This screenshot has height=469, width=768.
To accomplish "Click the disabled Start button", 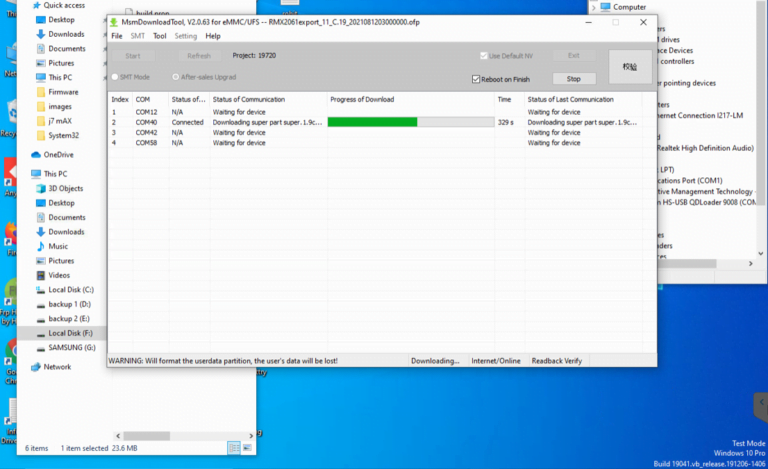I will point(133,56).
